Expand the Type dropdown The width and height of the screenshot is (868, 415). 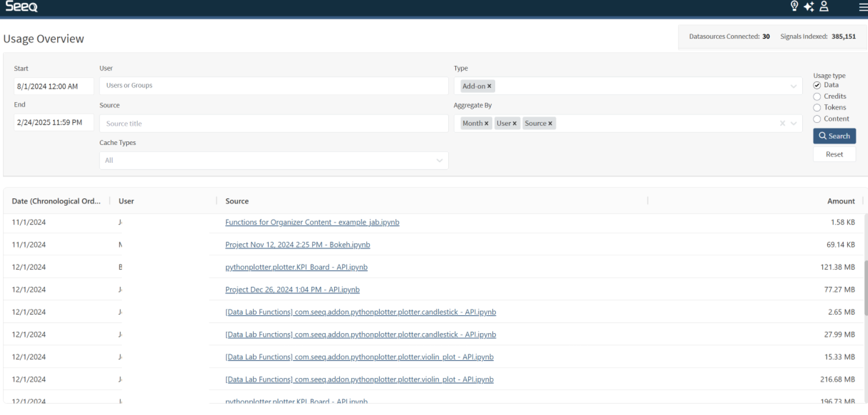coord(794,87)
